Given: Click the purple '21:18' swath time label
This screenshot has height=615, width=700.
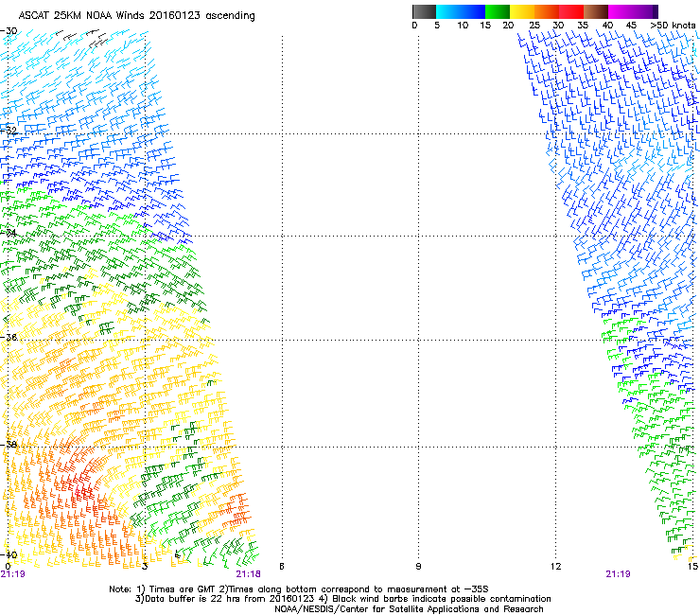Looking at the screenshot, I should coord(248,574).
